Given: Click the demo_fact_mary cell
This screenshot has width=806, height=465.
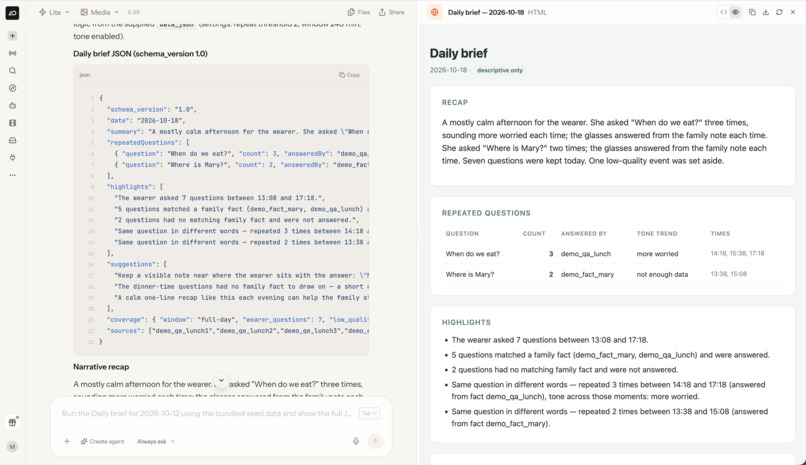Looking at the screenshot, I should point(588,274).
